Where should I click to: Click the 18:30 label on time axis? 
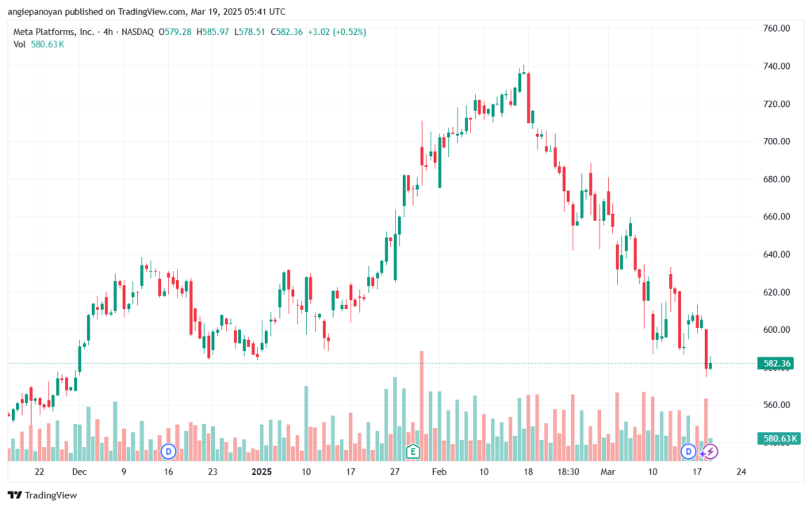coord(568,472)
